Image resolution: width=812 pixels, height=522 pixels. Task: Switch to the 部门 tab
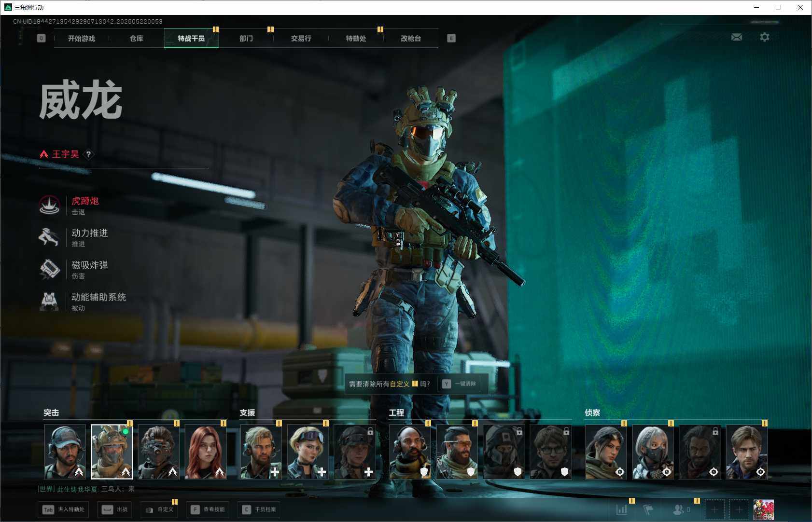(246, 38)
